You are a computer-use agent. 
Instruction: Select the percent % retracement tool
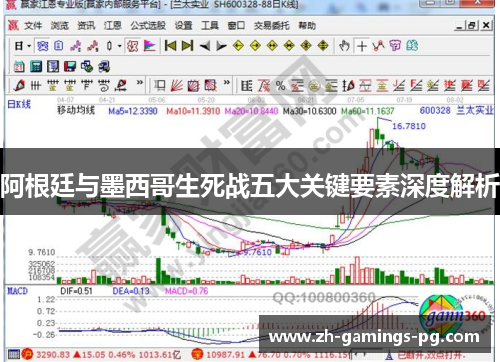click(281, 86)
